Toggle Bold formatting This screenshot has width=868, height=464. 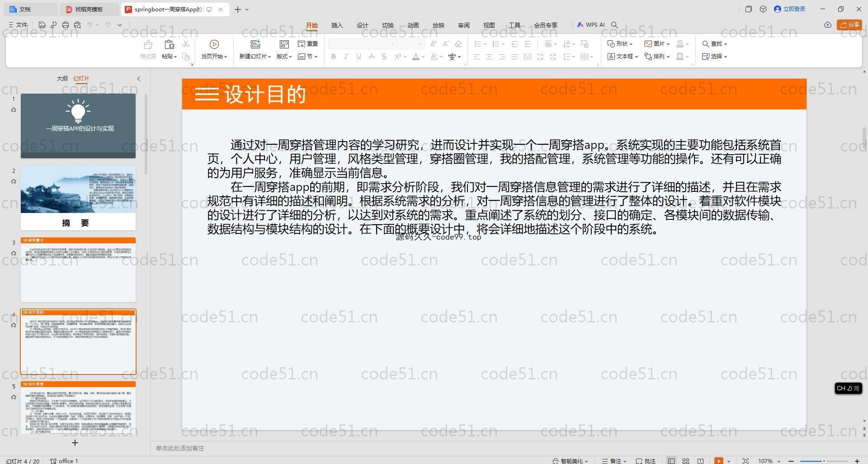pyautogui.click(x=334, y=57)
